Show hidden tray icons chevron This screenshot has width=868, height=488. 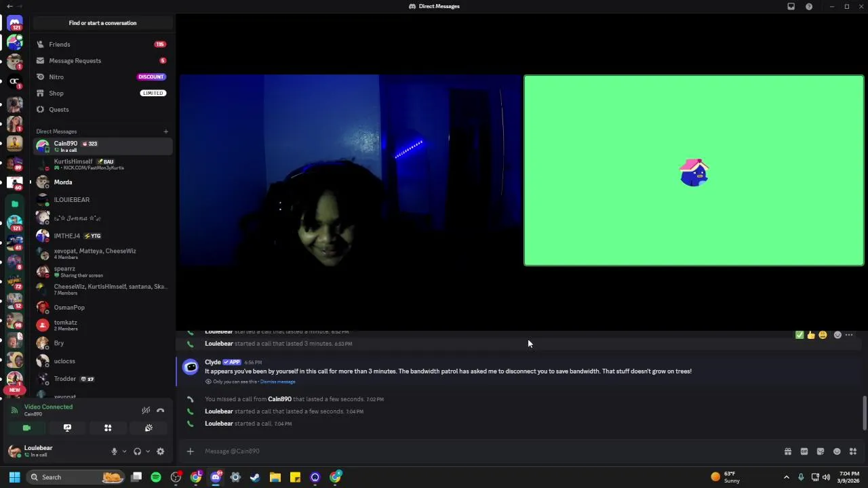pyautogui.click(x=787, y=477)
